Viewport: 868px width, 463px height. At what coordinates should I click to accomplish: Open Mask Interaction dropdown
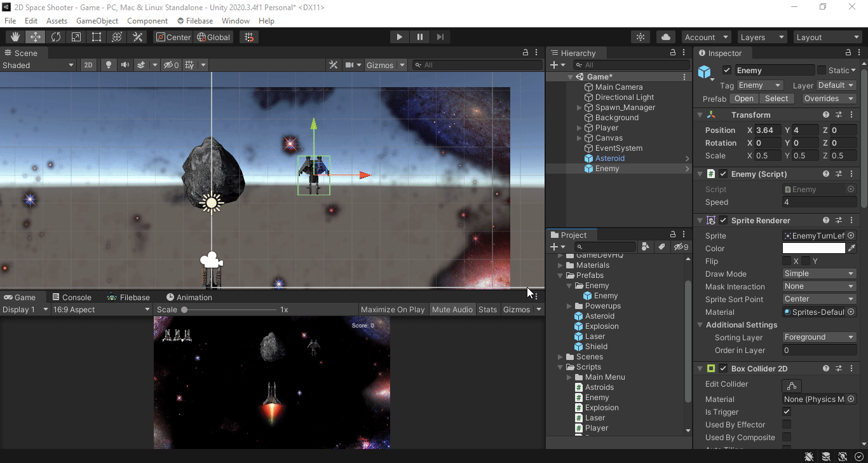click(820, 286)
